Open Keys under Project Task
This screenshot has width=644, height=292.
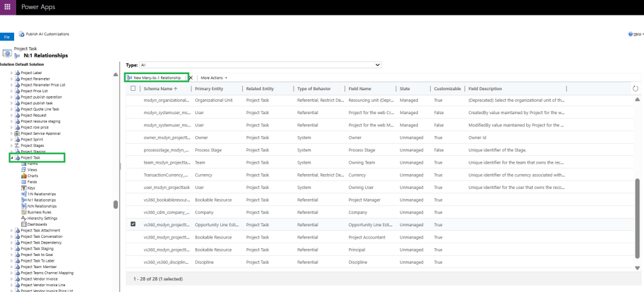click(x=30, y=188)
